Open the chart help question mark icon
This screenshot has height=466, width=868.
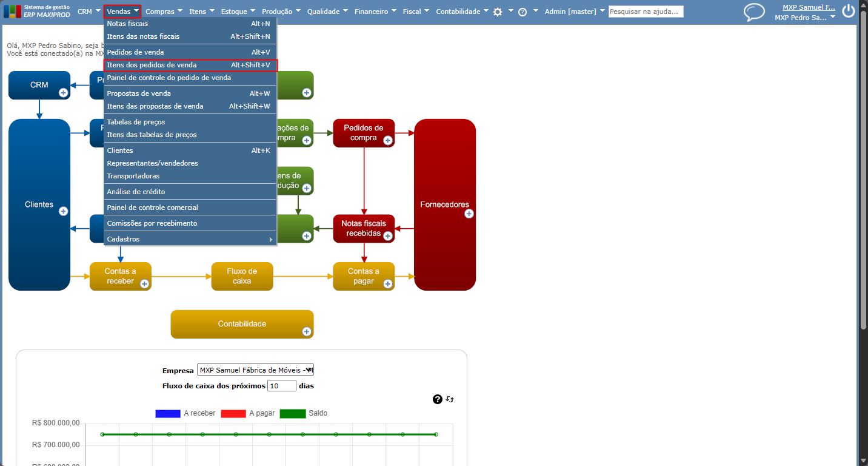tap(438, 399)
